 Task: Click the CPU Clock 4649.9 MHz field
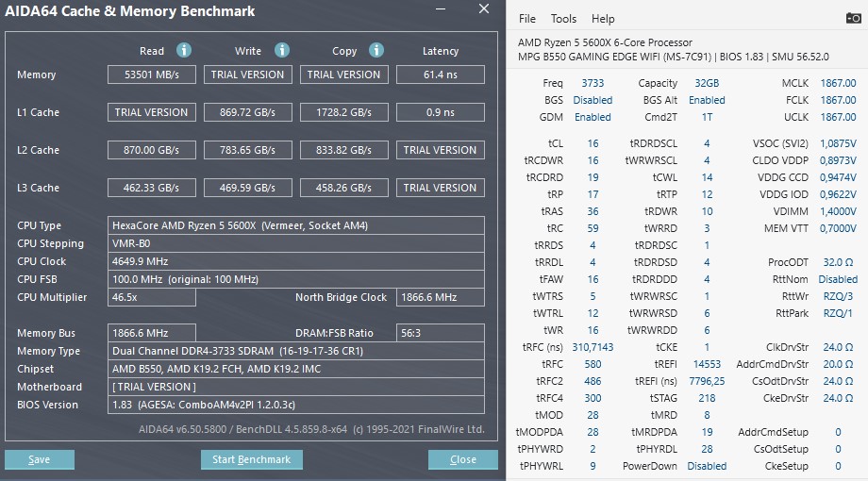coord(296,261)
